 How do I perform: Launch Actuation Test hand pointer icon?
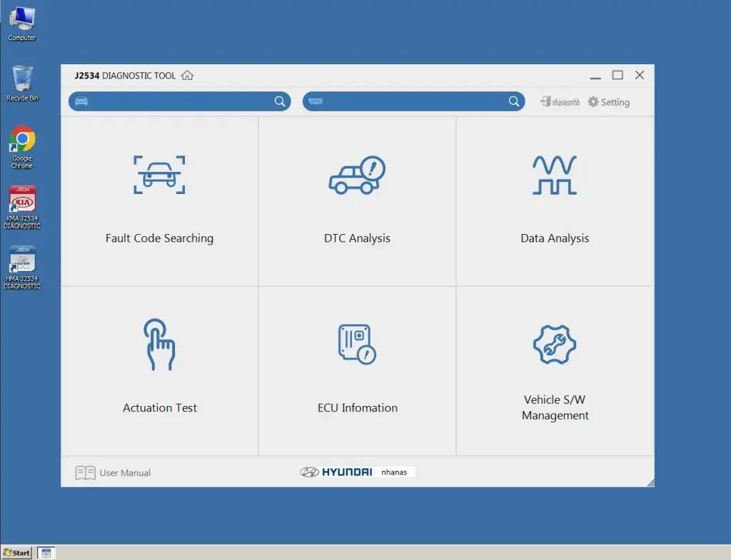click(159, 344)
